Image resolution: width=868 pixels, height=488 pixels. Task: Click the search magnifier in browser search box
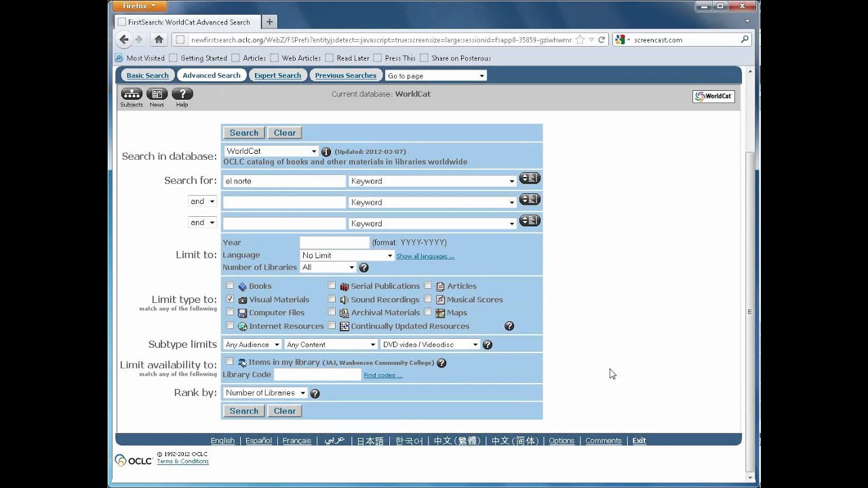tap(745, 39)
